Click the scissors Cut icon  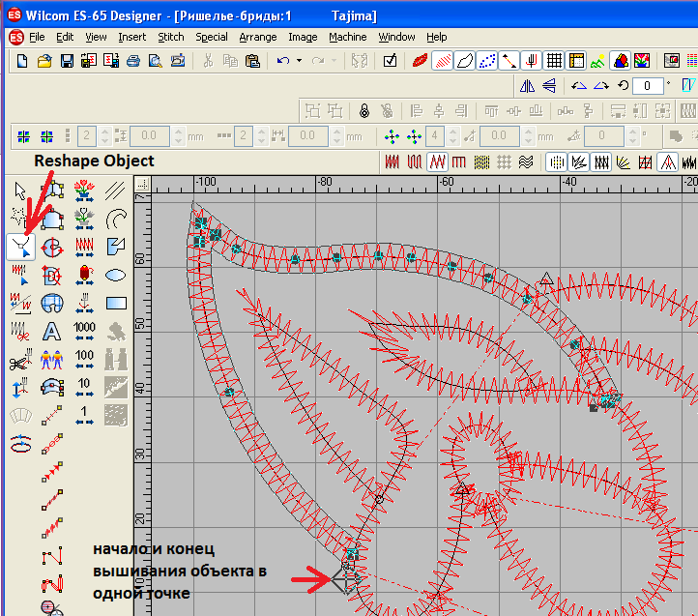click(207, 61)
